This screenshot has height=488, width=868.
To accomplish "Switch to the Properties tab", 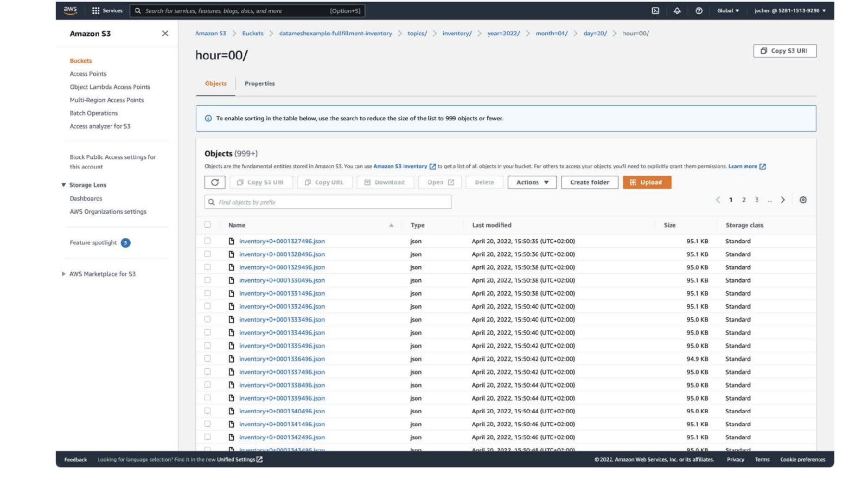I will [260, 84].
